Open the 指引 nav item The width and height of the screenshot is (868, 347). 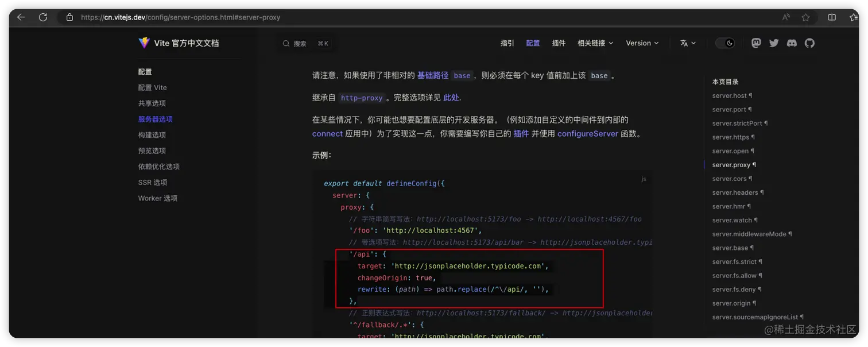(x=507, y=43)
